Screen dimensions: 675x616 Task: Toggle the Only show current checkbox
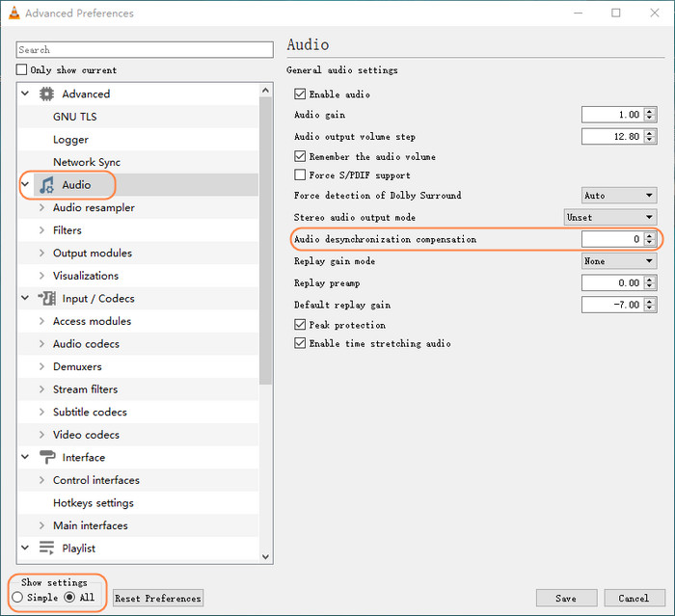click(21, 69)
